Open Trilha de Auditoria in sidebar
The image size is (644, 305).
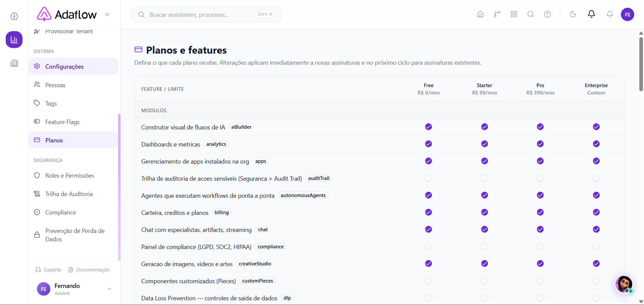pyautogui.click(x=73, y=194)
